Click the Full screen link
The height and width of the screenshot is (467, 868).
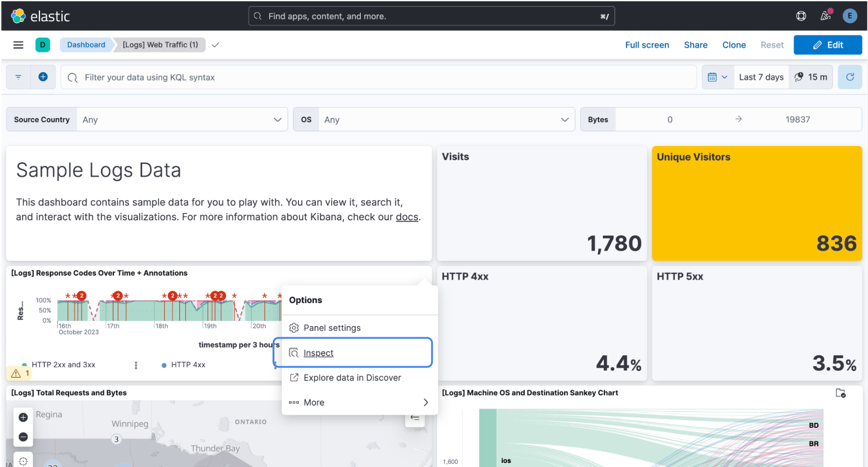pos(647,45)
